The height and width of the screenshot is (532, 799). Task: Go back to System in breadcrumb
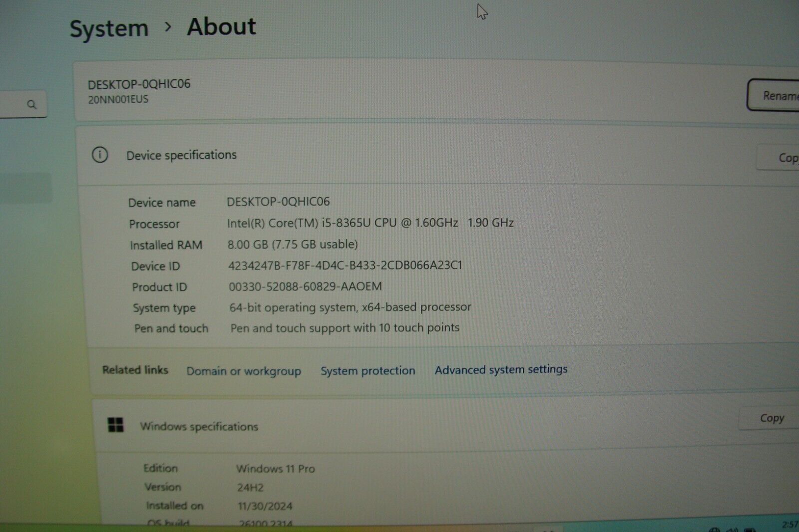pos(109,28)
